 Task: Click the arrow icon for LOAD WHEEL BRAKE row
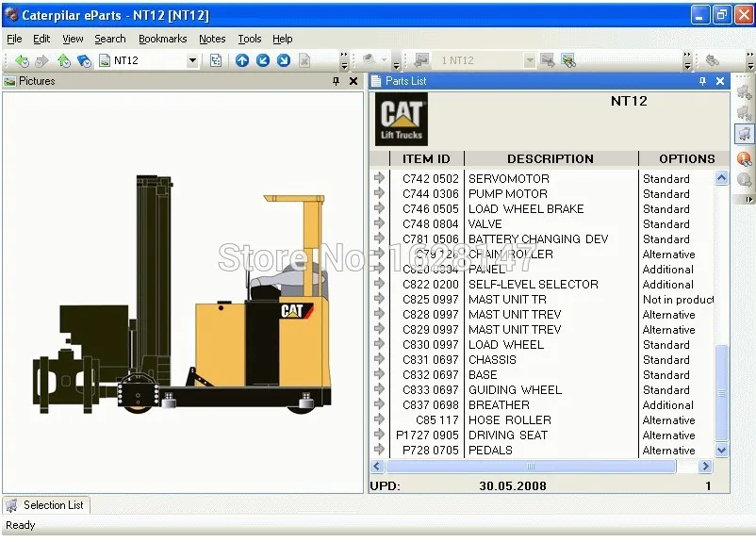coord(379,207)
